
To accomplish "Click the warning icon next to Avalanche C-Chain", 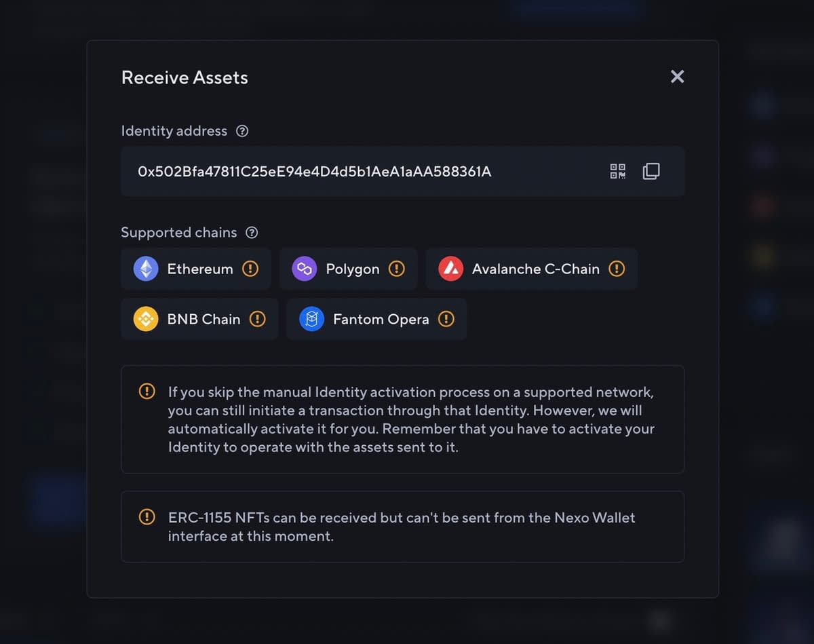I will coord(617,269).
